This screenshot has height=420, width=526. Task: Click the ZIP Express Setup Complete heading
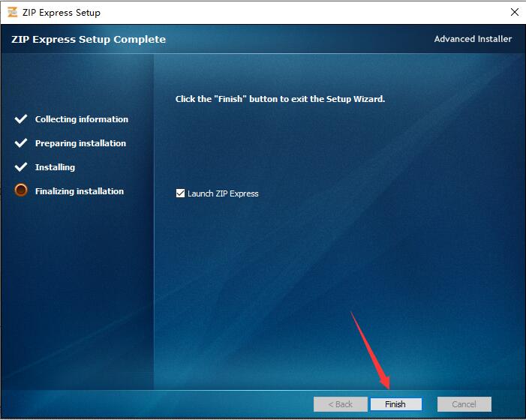[x=89, y=39]
